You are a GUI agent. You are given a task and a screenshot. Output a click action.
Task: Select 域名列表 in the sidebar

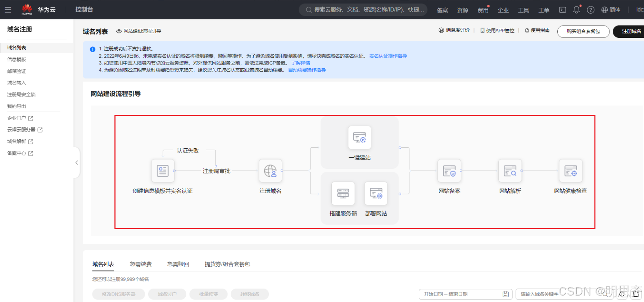(x=36, y=48)
